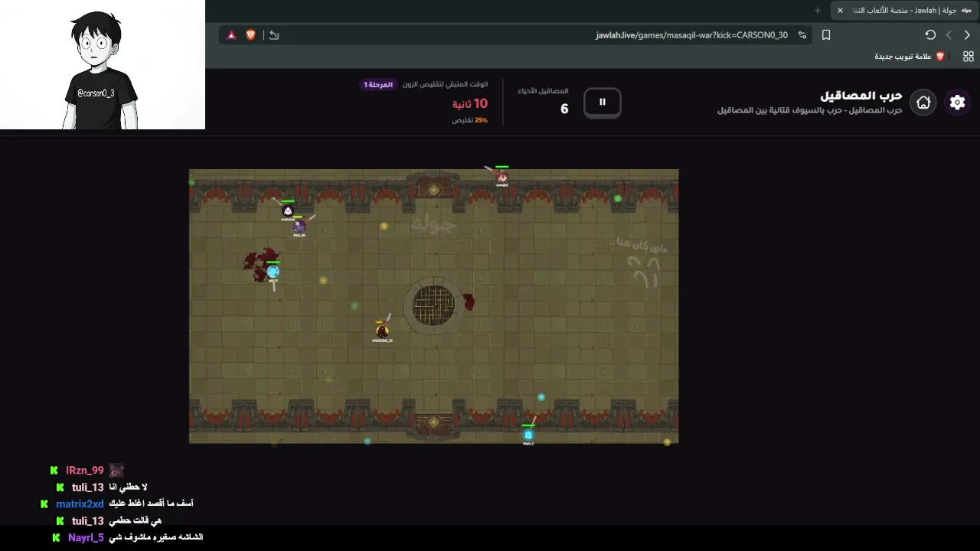Click the jawlah.live address bar URL
This screenshot has width=980, height=551.
point(691,35)
